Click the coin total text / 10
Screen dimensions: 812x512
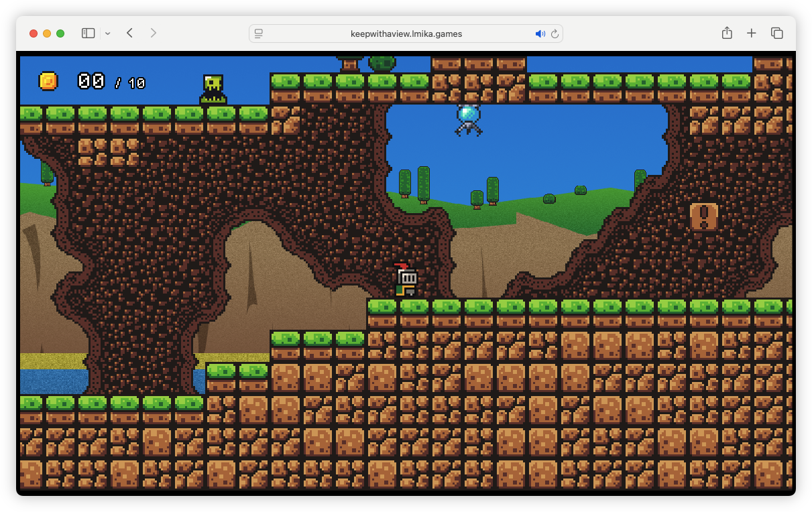[x=130, y=83]
